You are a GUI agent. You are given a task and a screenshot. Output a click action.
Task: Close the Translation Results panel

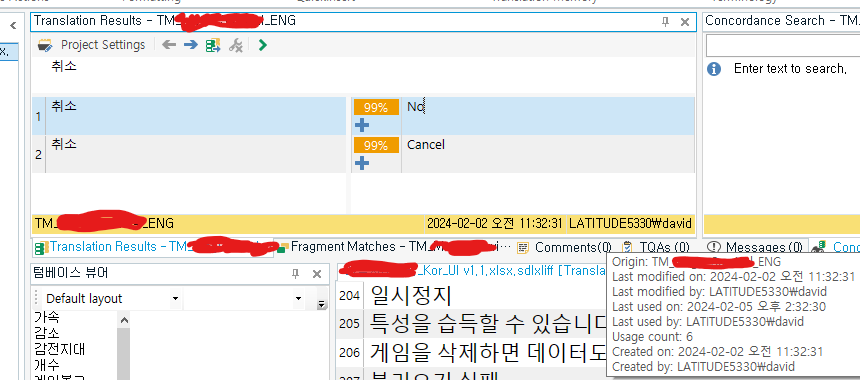[x=684, y=22]
